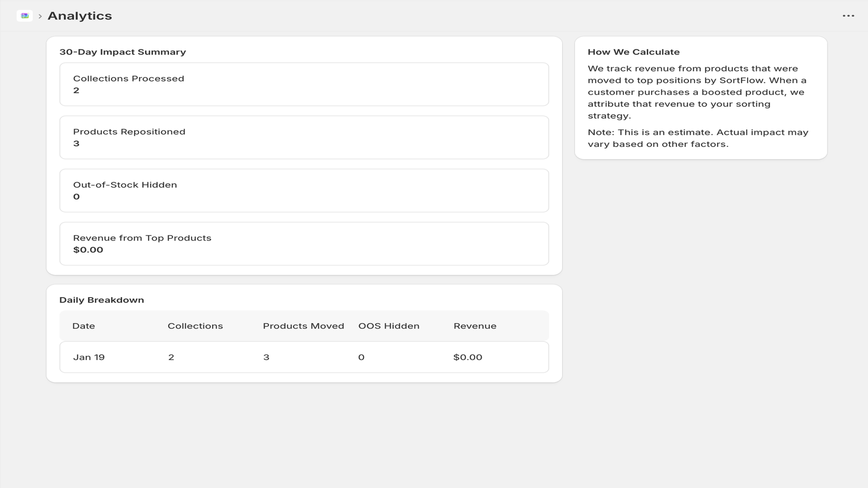Click the Analytics page title
Image resolution: width=868 pixels, height=488 pixels.
click(79, 16)
